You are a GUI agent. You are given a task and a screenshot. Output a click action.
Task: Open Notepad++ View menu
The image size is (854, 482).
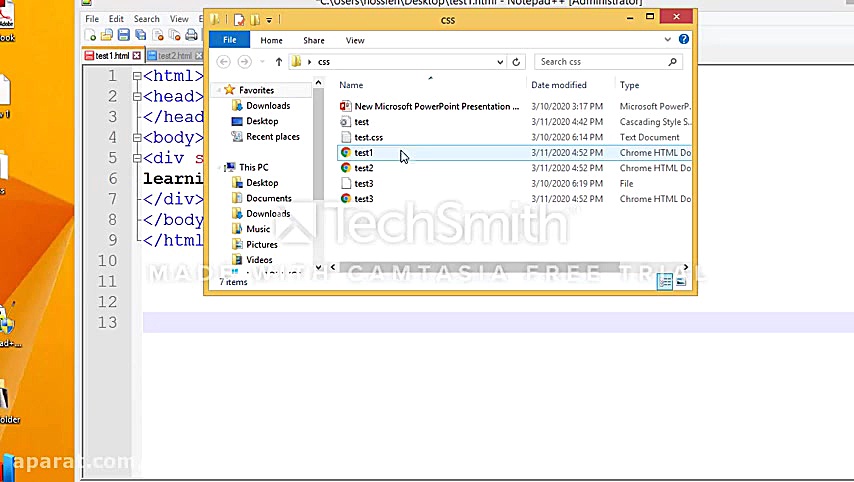[179, 19]
